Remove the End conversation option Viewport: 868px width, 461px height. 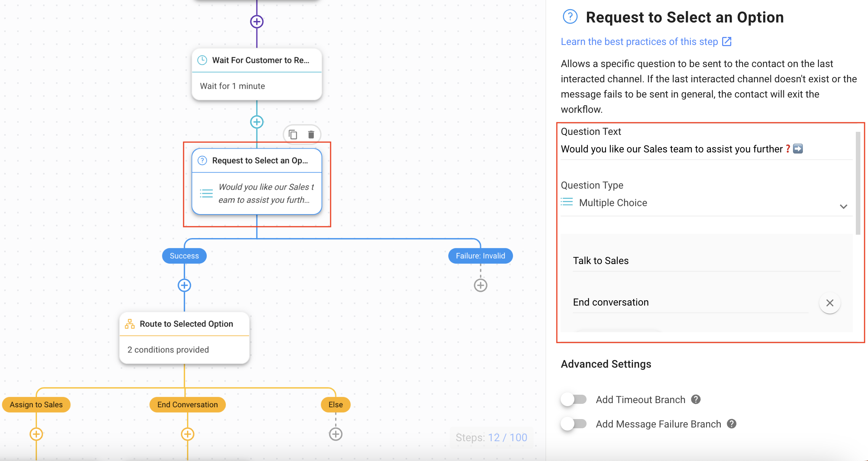pos(830,303)
